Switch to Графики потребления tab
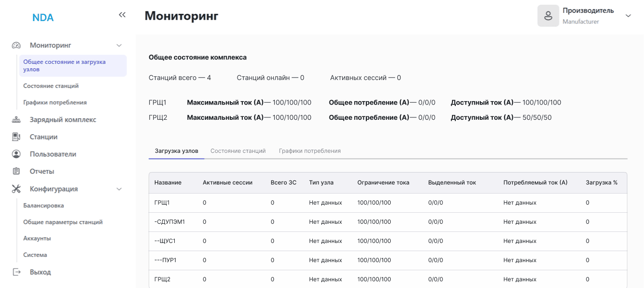 coord(310,151)
